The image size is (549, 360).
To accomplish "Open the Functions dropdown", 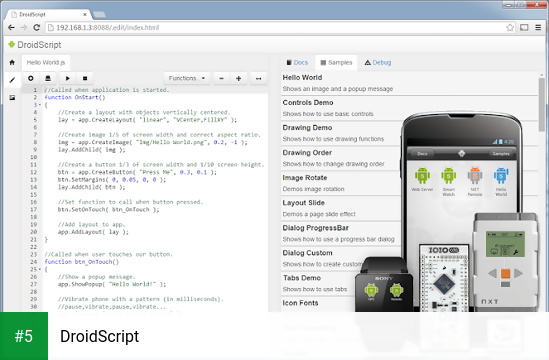I will click(187, 78).
